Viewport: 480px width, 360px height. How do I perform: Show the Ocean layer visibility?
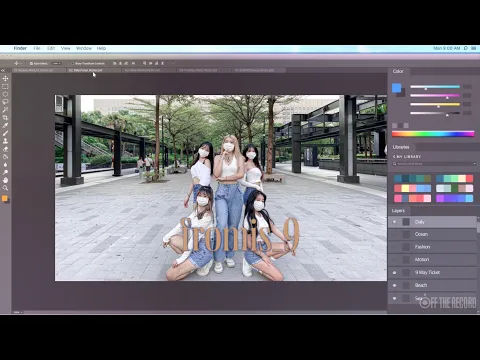point(395,234)
